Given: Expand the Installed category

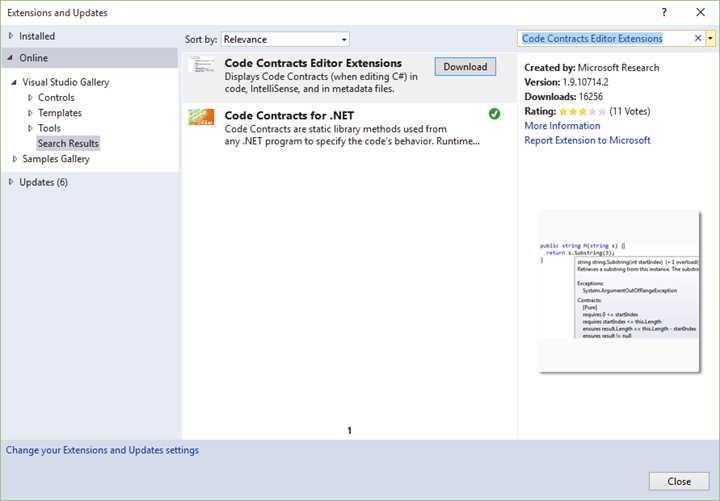Looking at the screenshot, I should [x=11, y=36].
